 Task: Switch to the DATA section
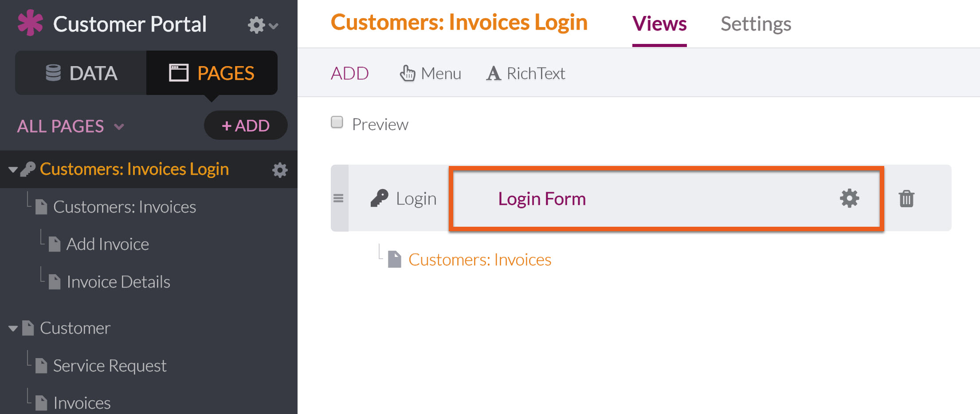[x=81, y=73]
